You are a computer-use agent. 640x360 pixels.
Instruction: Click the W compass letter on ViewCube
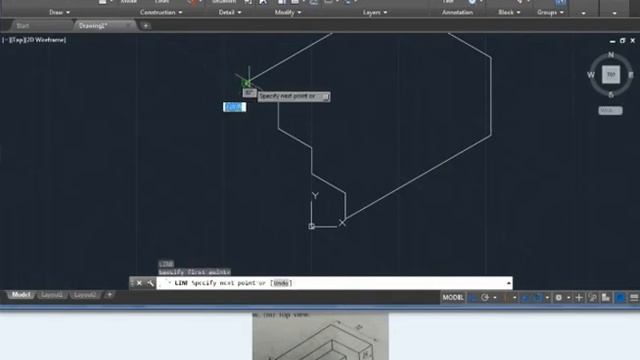(591, 75)
